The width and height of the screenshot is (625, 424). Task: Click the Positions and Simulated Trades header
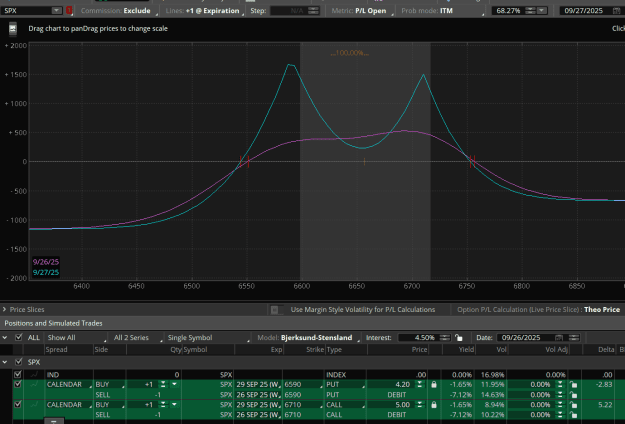pyautogui.click(x=53, y=323)
